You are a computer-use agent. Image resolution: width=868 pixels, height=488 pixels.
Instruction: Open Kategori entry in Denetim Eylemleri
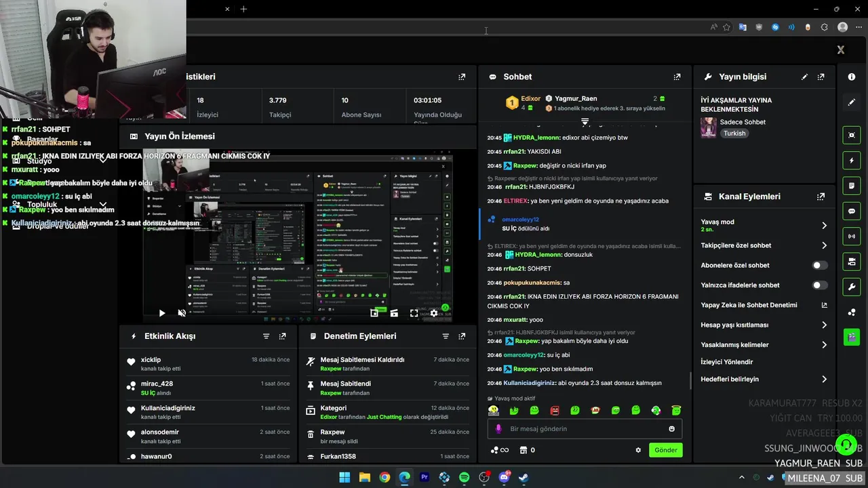pos(388,412)
